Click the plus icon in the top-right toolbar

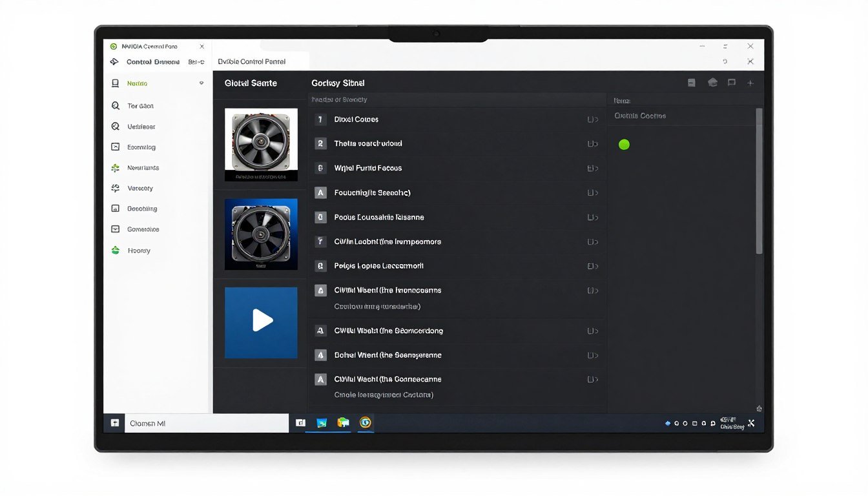[x=750, y=83]
